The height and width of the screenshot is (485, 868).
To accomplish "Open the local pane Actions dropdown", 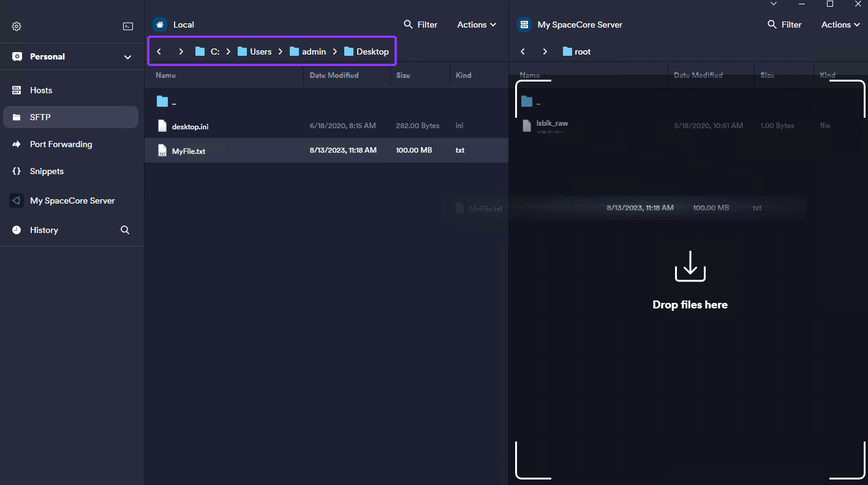I will pos(476,25).
